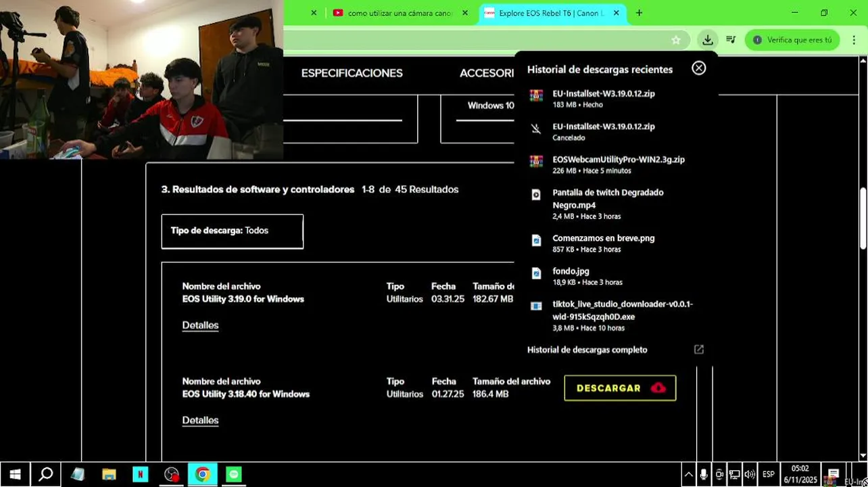The image size is (868, 487).
Task: Click the Verifica que eres tú button
Action: click(x=792, y=40)
